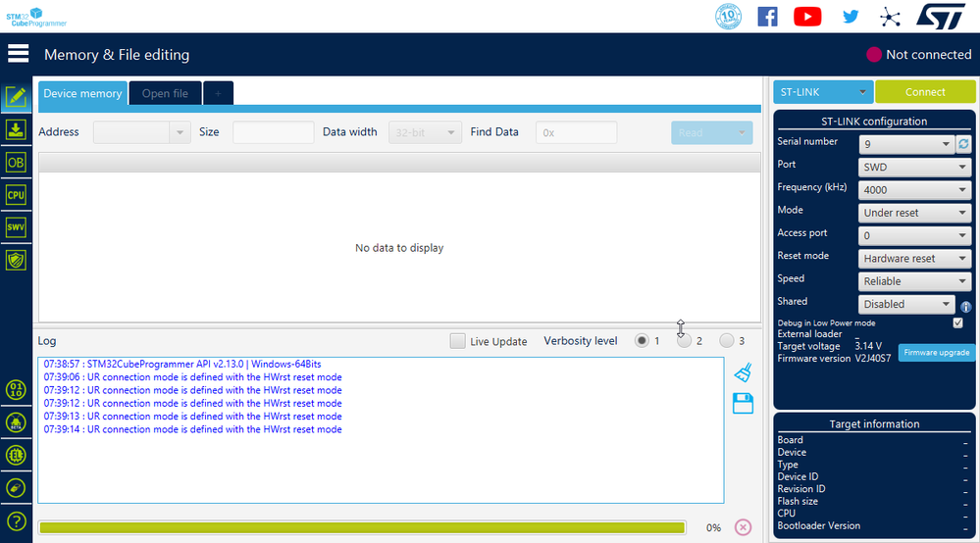Open the security shield icon
The height and width of the screenshot is (543, 980).
[16, 260]
